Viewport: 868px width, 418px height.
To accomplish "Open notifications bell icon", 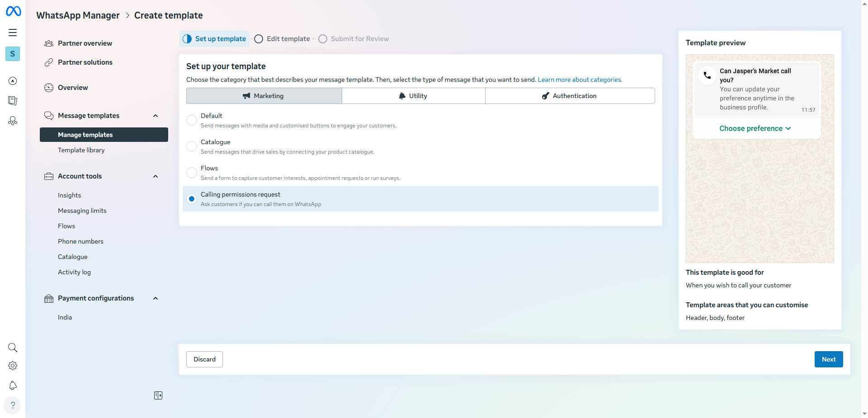I will 13,385.
